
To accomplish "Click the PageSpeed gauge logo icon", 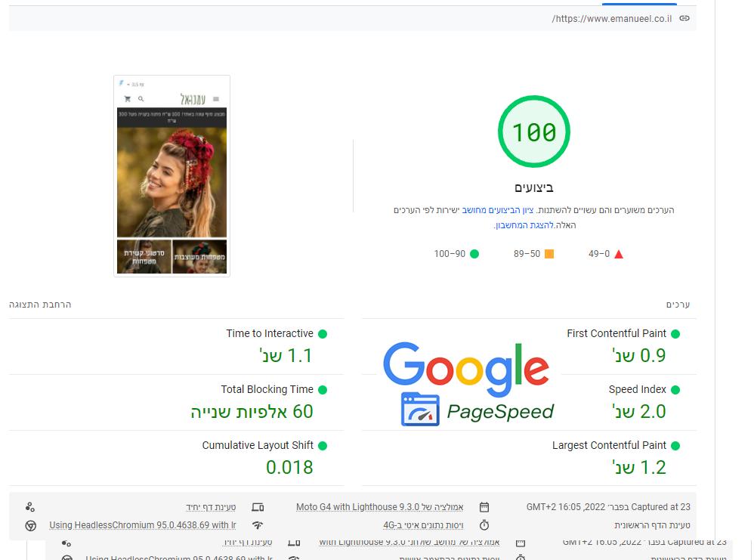I will click(x=420, y=410).
